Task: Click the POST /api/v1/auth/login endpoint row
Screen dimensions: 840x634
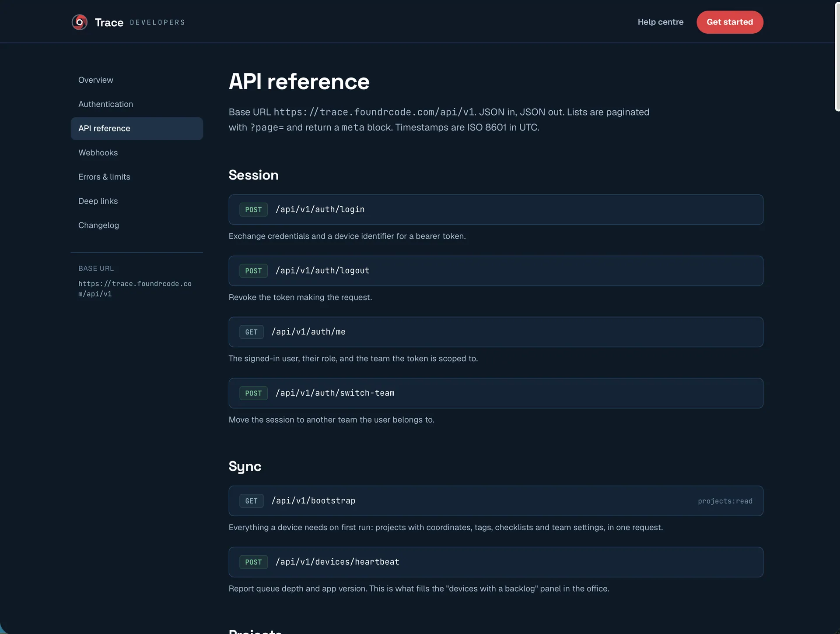Action: [496, 210]
